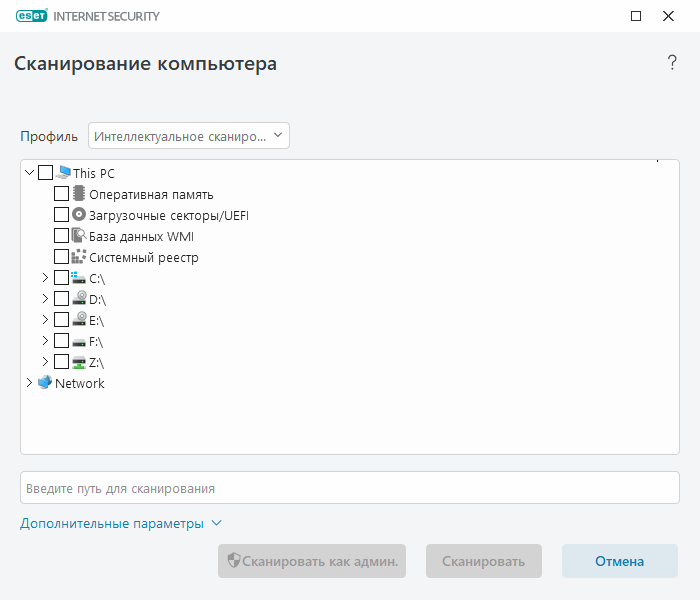Click the F:\ drive icon

79,343
